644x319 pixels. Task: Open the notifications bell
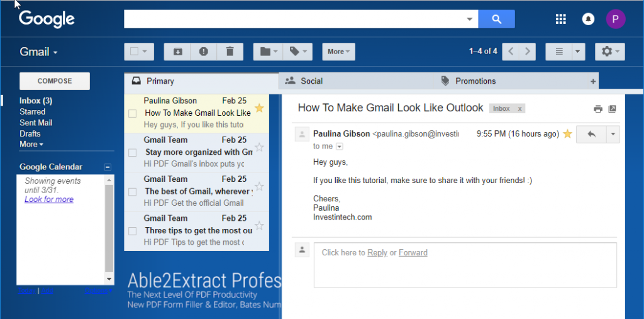[x=588, y=19]
